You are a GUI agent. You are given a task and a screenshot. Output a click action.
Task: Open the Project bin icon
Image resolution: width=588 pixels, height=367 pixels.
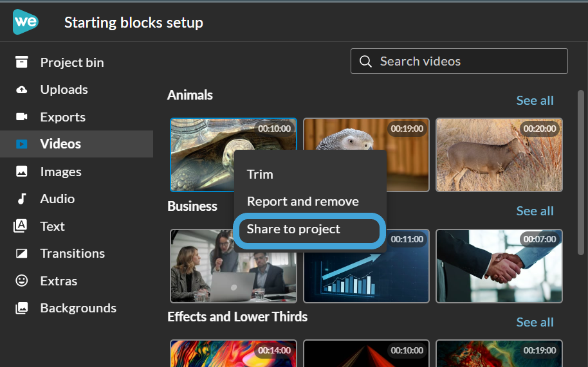(x=22, y=62)
